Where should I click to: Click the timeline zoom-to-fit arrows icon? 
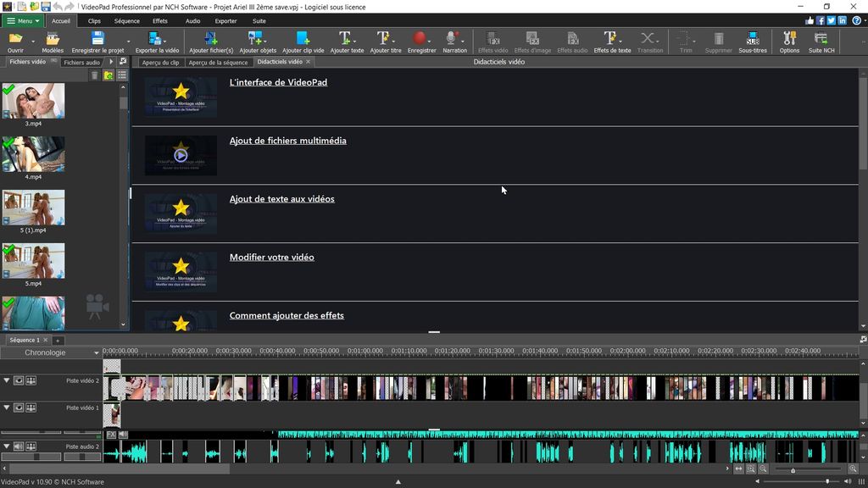click(x=738, y=469)
